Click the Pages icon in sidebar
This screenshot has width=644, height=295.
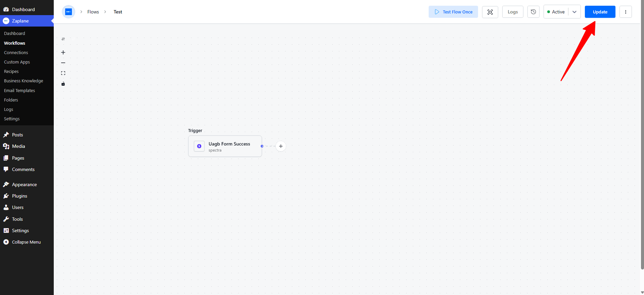(6, 158)
